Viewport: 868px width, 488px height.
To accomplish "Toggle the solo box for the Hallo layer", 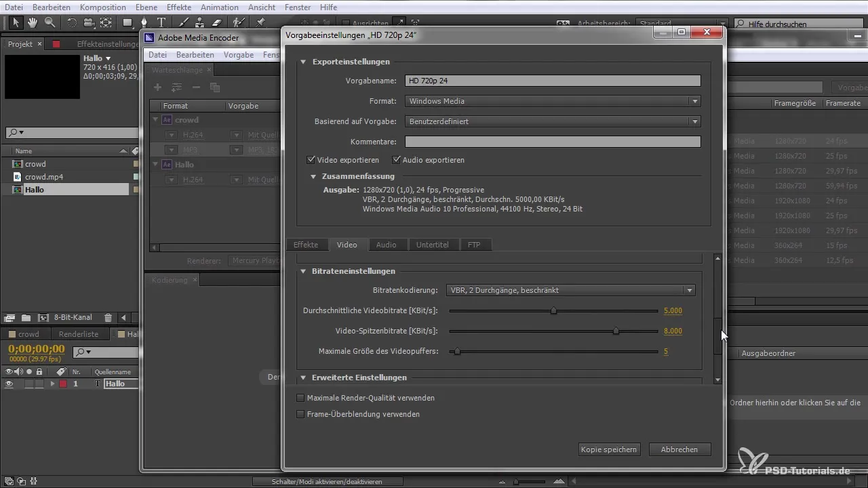I will pyautogui.click(x=28, y=384).
